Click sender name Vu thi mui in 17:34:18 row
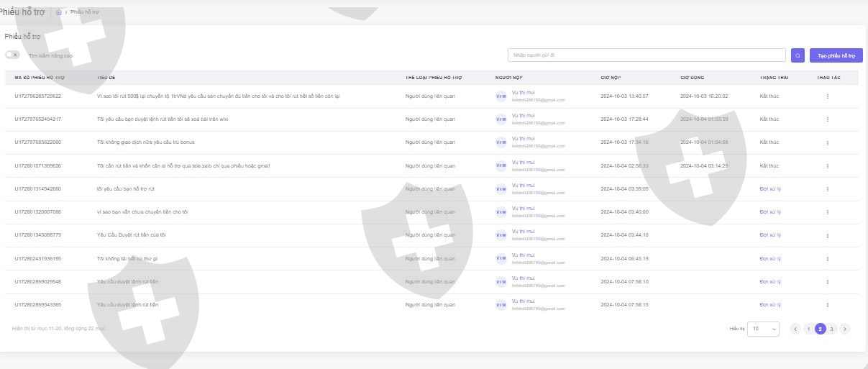The height and width of the screenshot is (369, 868). [x=523, y=139]
